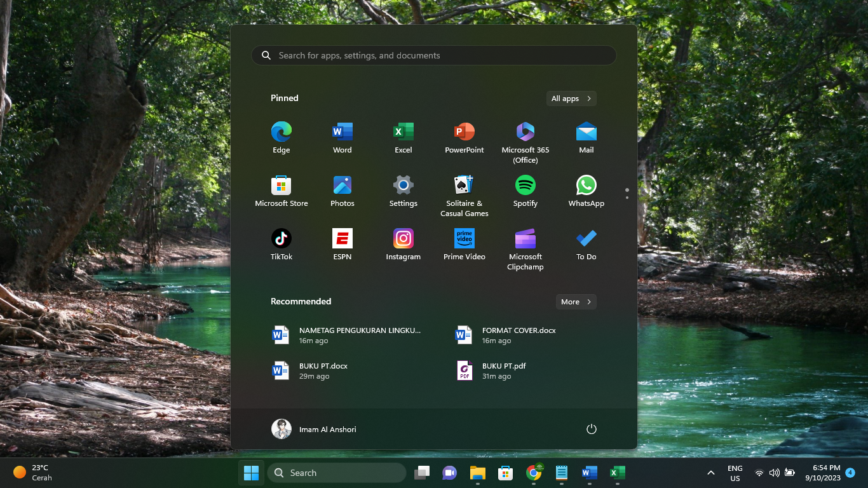Open Imam Al Anshori account menu
This screenshot has height=488, width=868.
[315, 430]
